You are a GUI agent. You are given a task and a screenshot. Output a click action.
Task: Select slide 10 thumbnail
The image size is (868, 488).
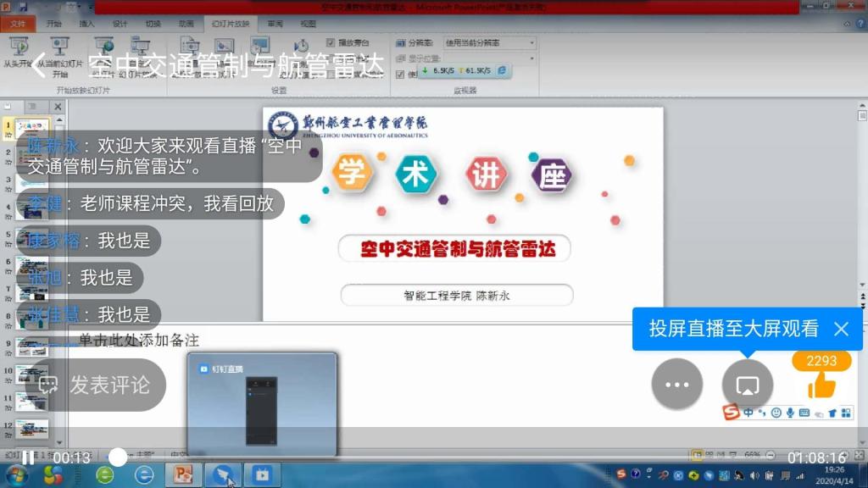pyautogui.click(x=31, y=374)
